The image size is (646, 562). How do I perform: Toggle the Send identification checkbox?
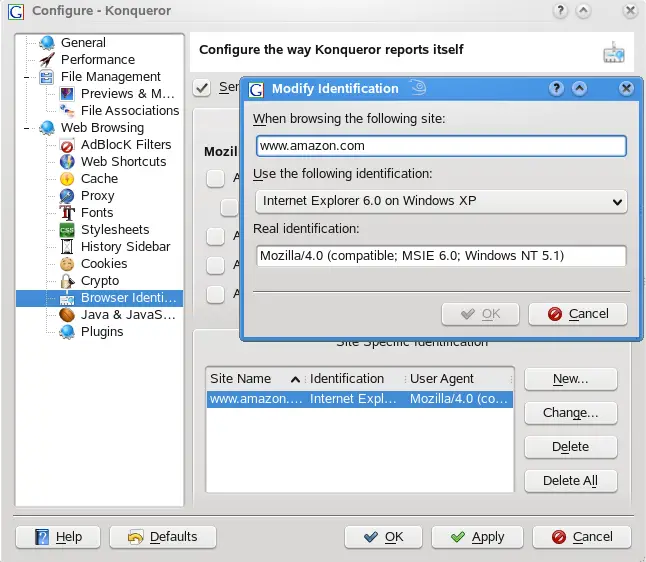point(203,87)
